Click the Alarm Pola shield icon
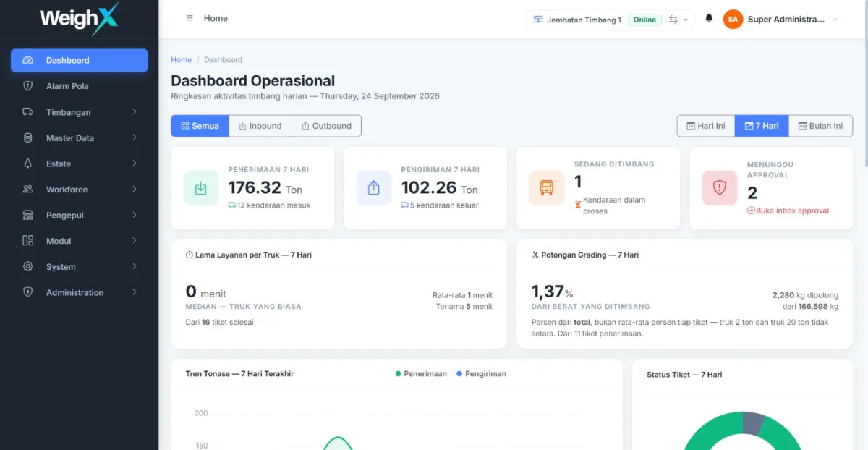Screen dimensions: 868x450 point(28,86)
